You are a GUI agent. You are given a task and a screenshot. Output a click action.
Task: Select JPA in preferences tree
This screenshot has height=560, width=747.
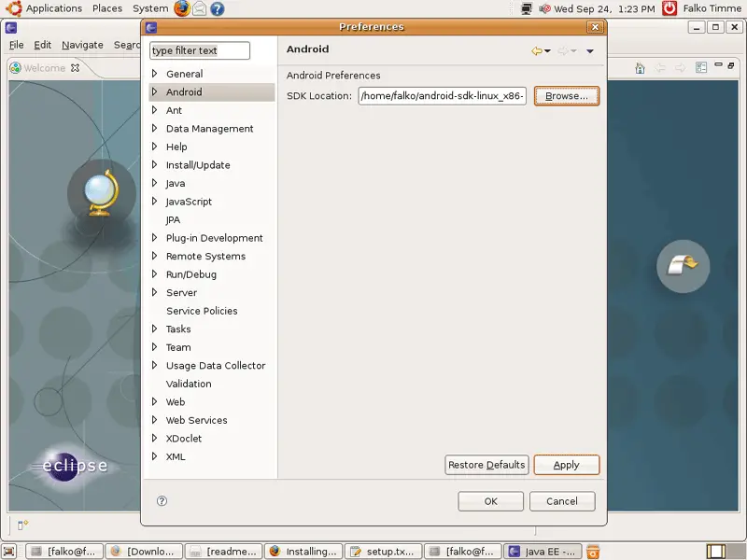(x=173, y=219)
